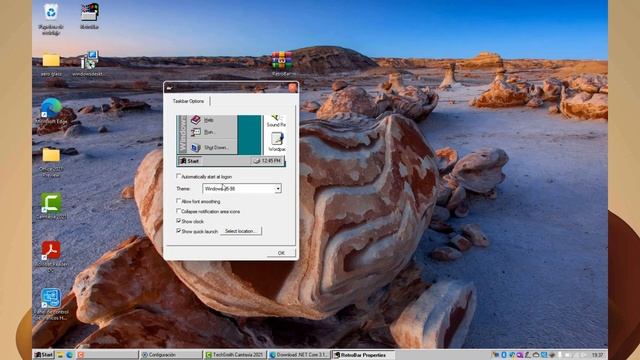This screenshot has height=360, width=640.
Task: Click the taskbar clock showing 19:37
Action: click(597, 355)
